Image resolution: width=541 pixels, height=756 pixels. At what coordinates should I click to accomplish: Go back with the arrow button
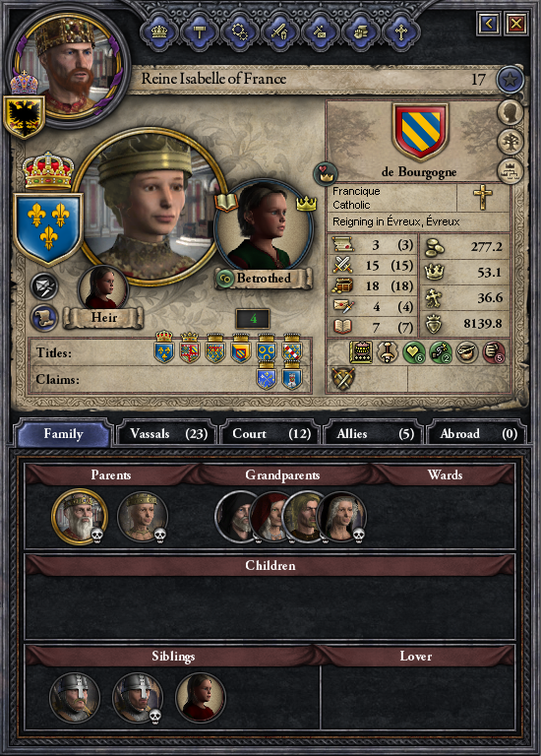(x=489, y=24)
